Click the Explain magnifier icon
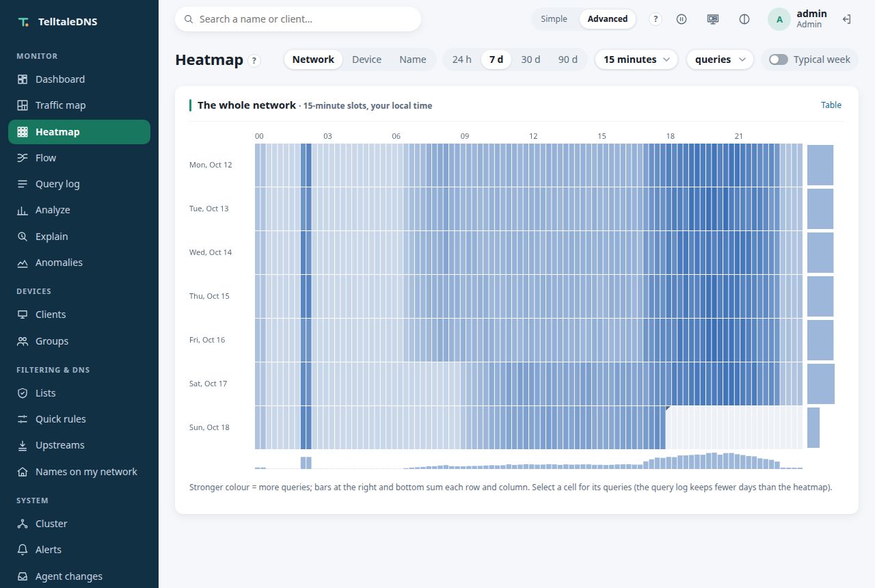The image size is (875, 588). click(23, 237)
